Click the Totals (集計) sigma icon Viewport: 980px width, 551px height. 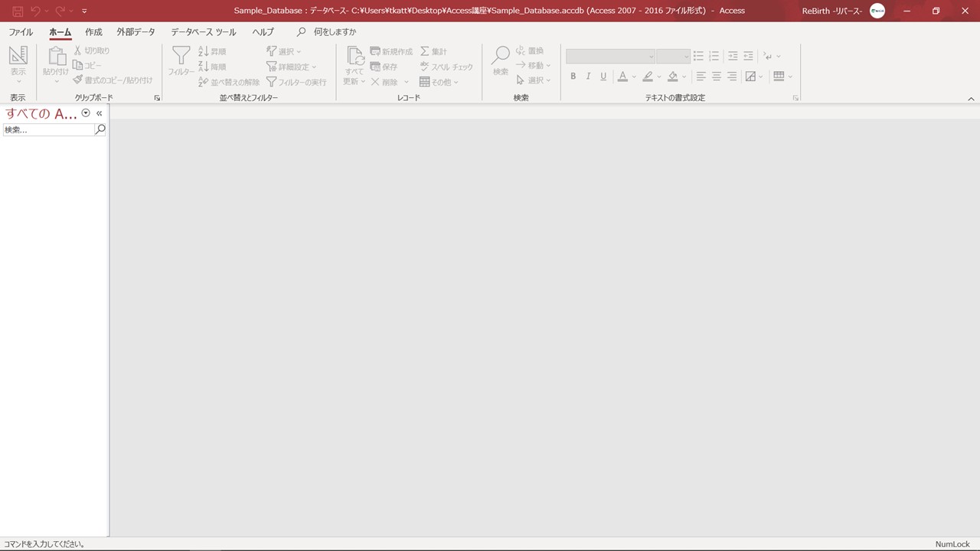425,51
